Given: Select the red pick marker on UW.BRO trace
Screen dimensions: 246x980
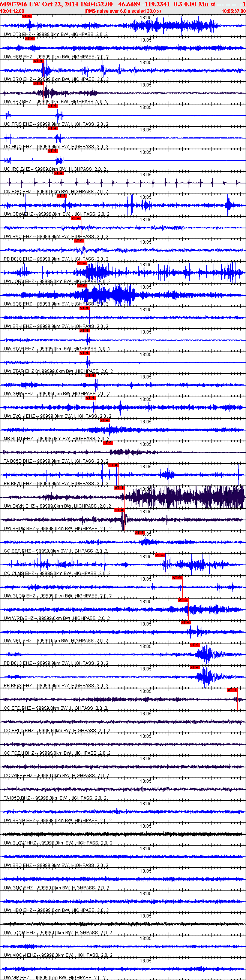Looking at the screenshot, I should pos(39,61).
